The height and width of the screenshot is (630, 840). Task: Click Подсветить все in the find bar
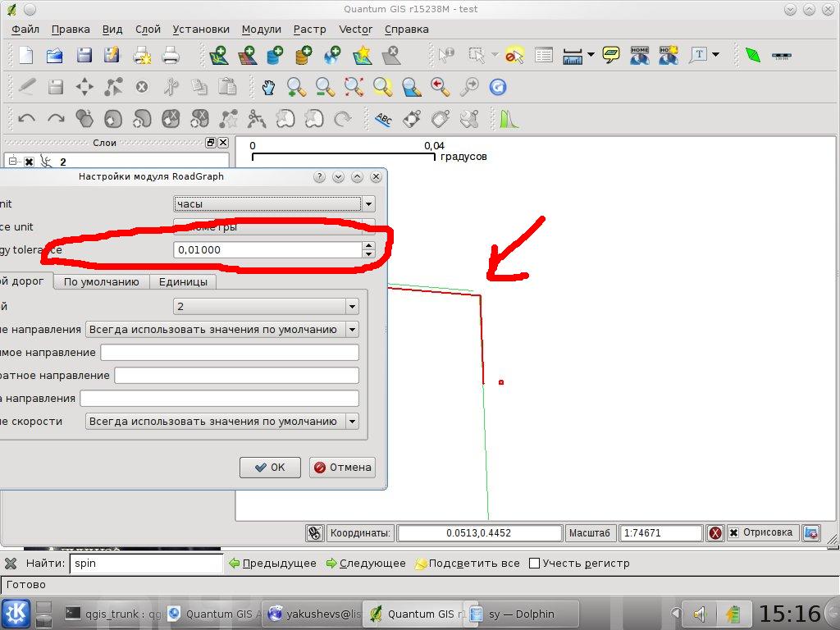(468, 563)
